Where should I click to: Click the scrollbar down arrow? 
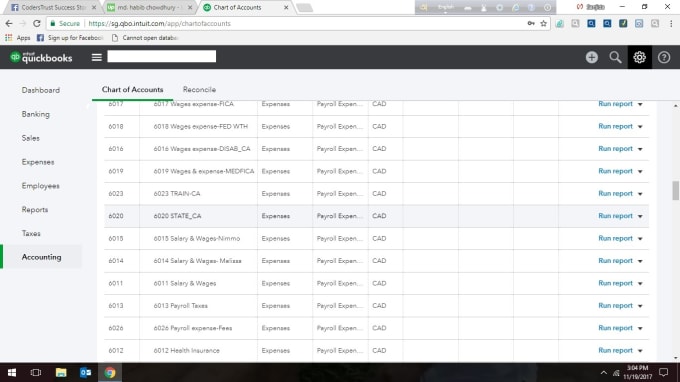(x=676, y=358)
